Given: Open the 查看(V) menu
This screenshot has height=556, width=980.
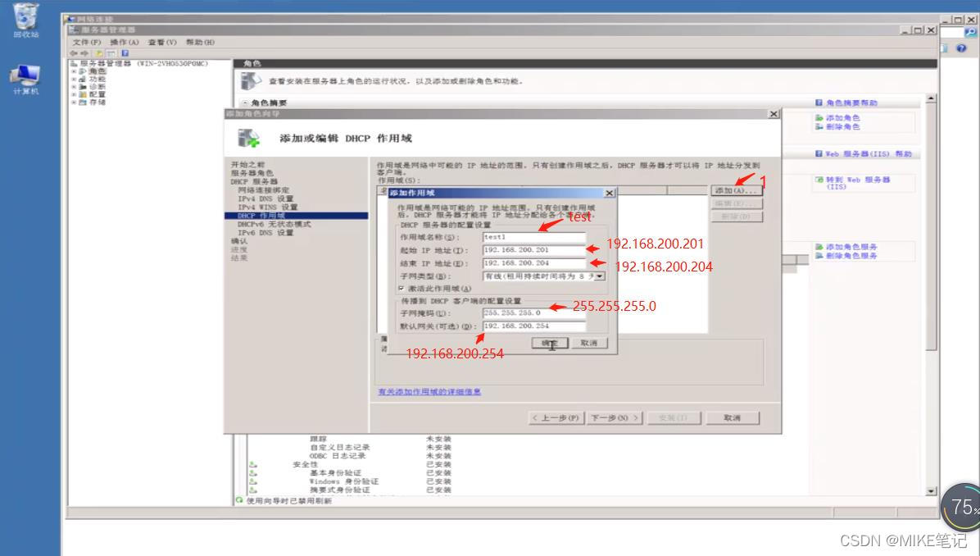Looking at the screenshot, I should [x=162, y=42].
